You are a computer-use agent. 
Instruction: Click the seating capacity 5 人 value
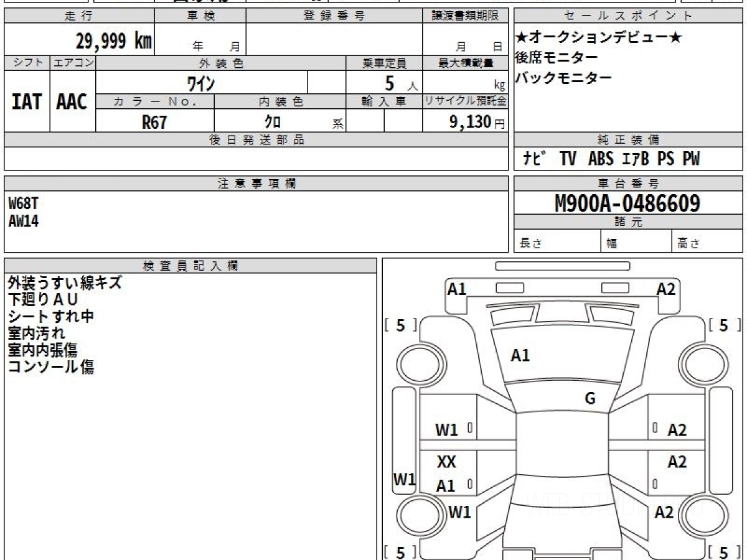(x=402, y=83)
